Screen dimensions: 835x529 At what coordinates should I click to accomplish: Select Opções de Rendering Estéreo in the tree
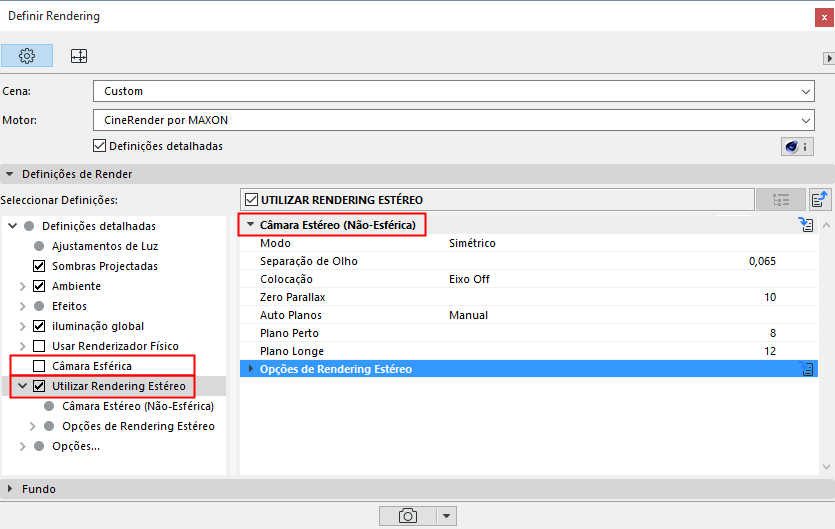(138, 426)
